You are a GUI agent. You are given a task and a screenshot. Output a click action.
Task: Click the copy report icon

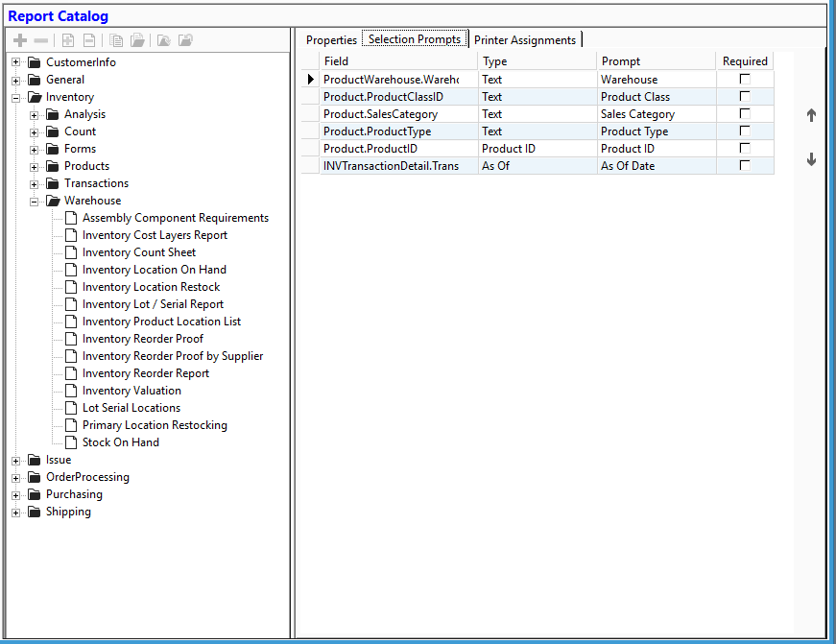click(x=114, y=39)
